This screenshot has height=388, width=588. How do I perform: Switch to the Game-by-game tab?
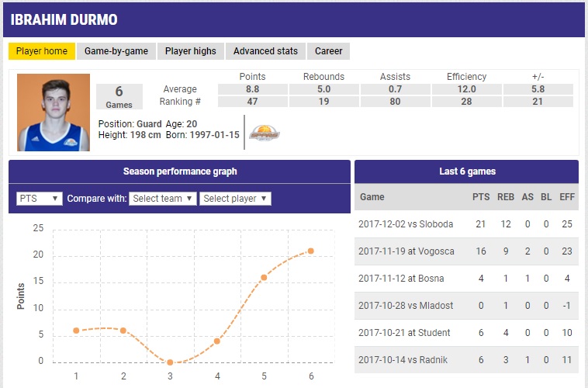(116, 51)
